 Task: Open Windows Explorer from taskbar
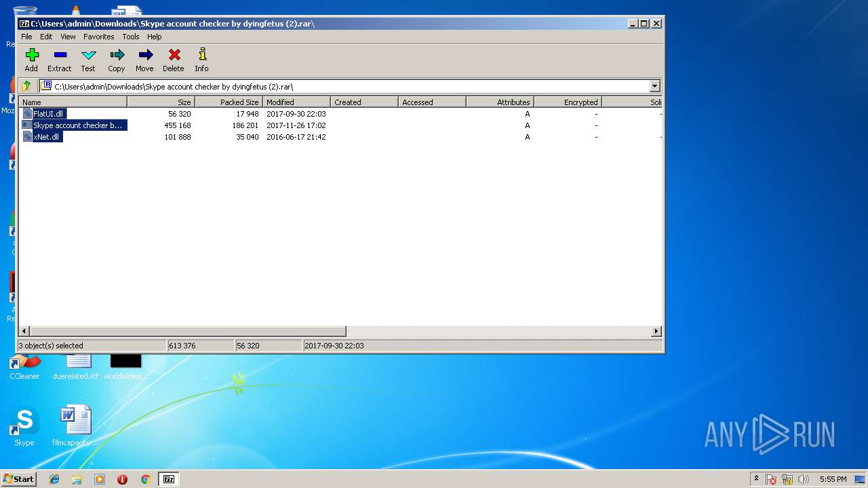tap(77, 479)
